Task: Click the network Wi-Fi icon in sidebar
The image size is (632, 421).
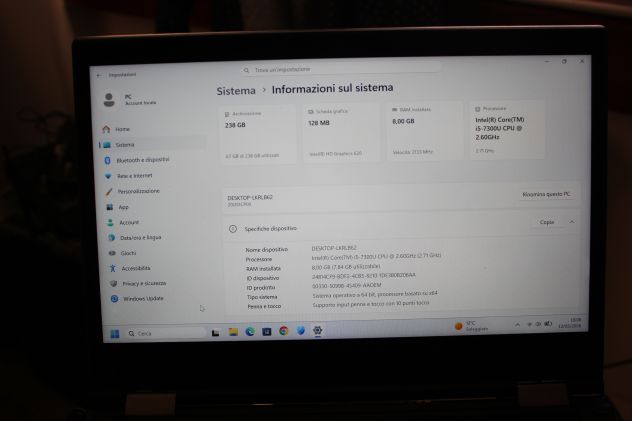Action: tap(108, 176)
